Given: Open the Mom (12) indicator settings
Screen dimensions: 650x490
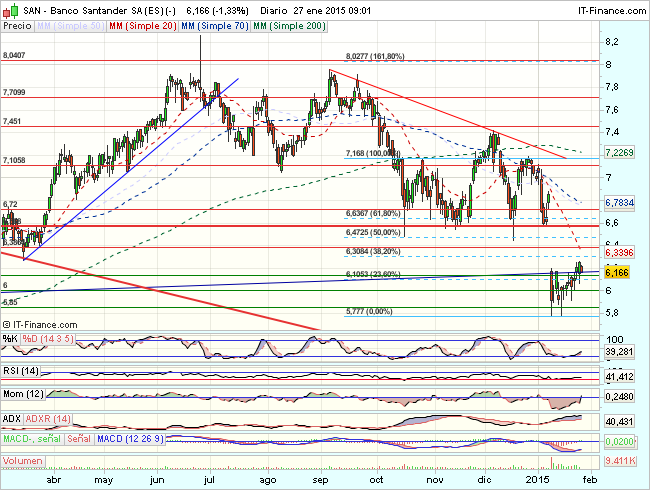Looking at the screenshot, I should [x=25, y=394].
